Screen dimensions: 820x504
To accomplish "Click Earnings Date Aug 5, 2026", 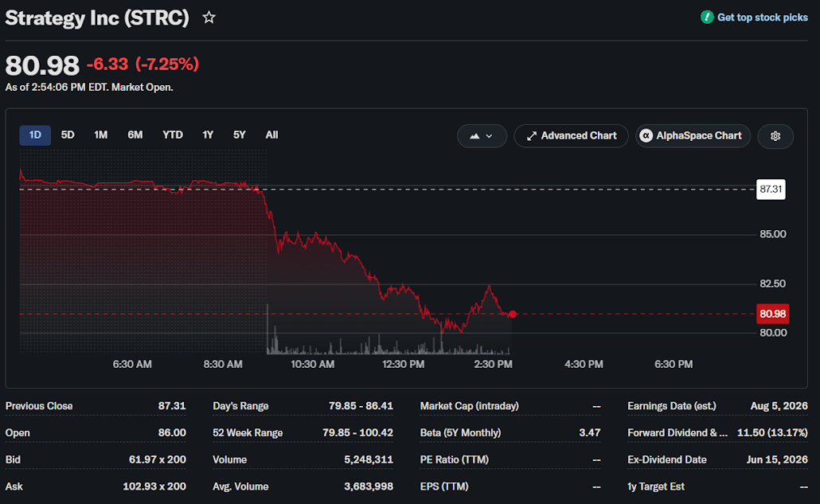I will point(779,406).
